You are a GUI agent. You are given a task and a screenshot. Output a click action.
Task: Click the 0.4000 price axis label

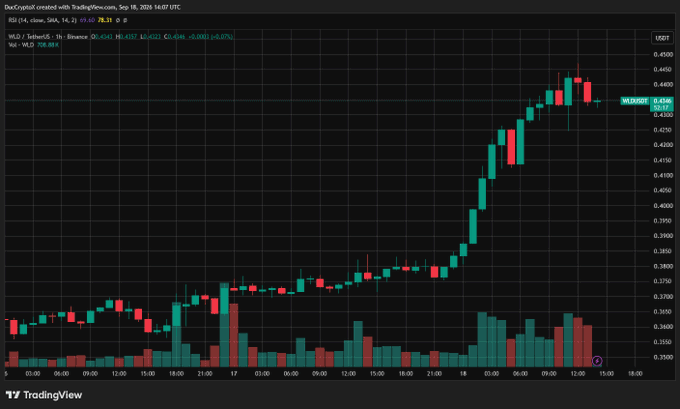[x=663, y=206]
